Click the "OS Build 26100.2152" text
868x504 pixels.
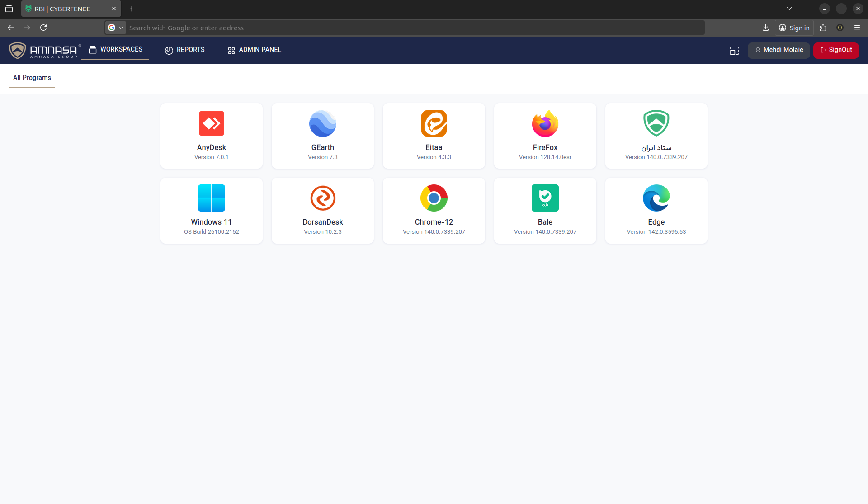click(x=212, y=232)
